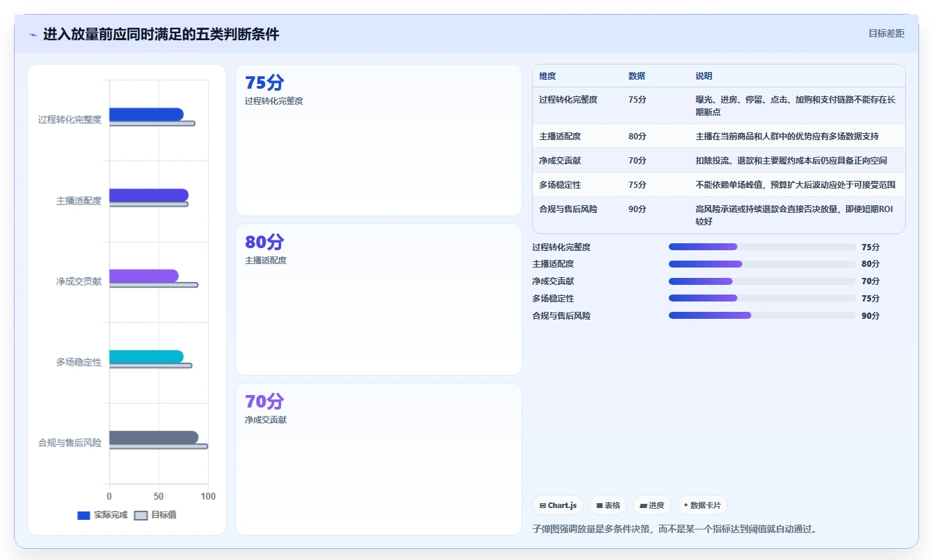This screenshot has height=560, width=933.
Task: Click the 90分 progress list value
Action: pos(871,315)
